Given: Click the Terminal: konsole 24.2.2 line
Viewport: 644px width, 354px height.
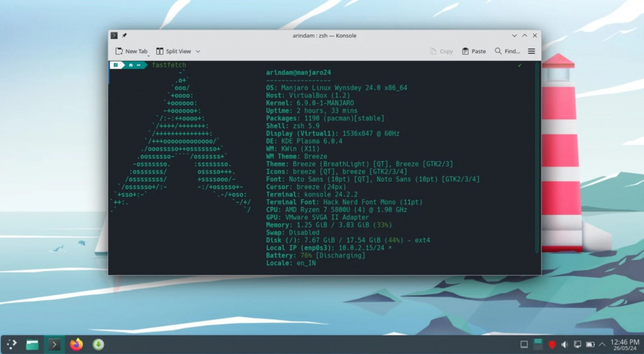Looking at the screenshot, I should pos(312,194).
